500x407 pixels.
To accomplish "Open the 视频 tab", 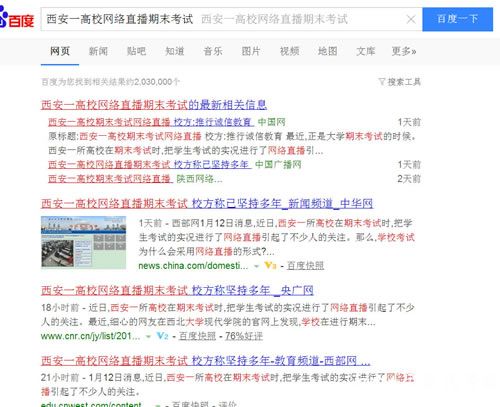I will [289, 51].
